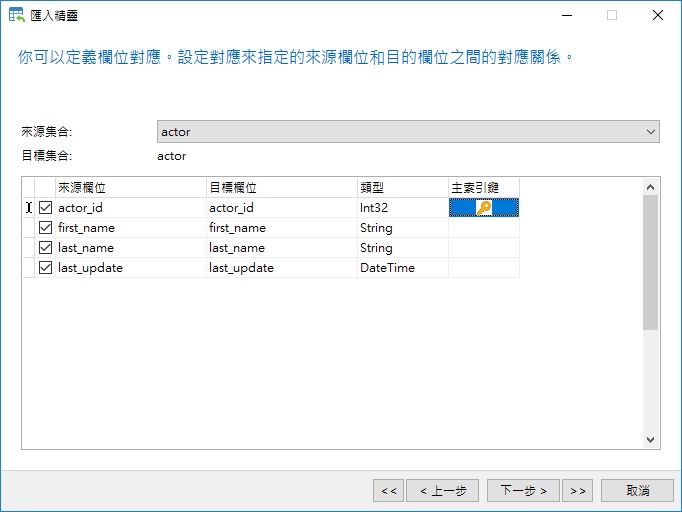This screenshot has height=512, width=682.
Task: Disable the last_update field checkbox
Action: tap(45, 268)
